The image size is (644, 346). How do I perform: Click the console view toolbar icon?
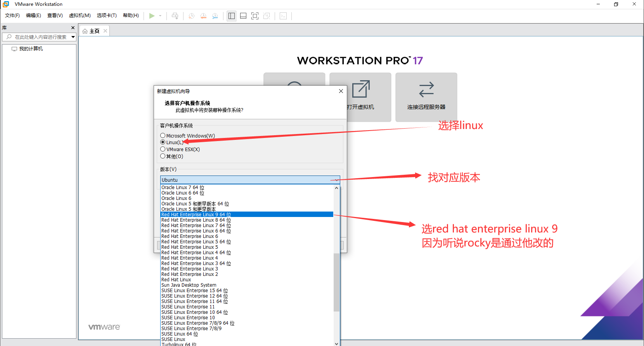[x=283, y=16]
